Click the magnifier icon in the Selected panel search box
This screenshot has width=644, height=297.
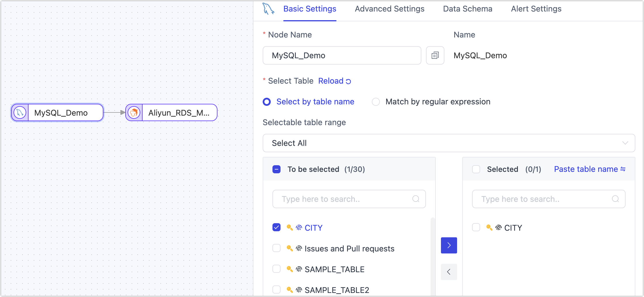pyautogui.click(x=615, y=199)
